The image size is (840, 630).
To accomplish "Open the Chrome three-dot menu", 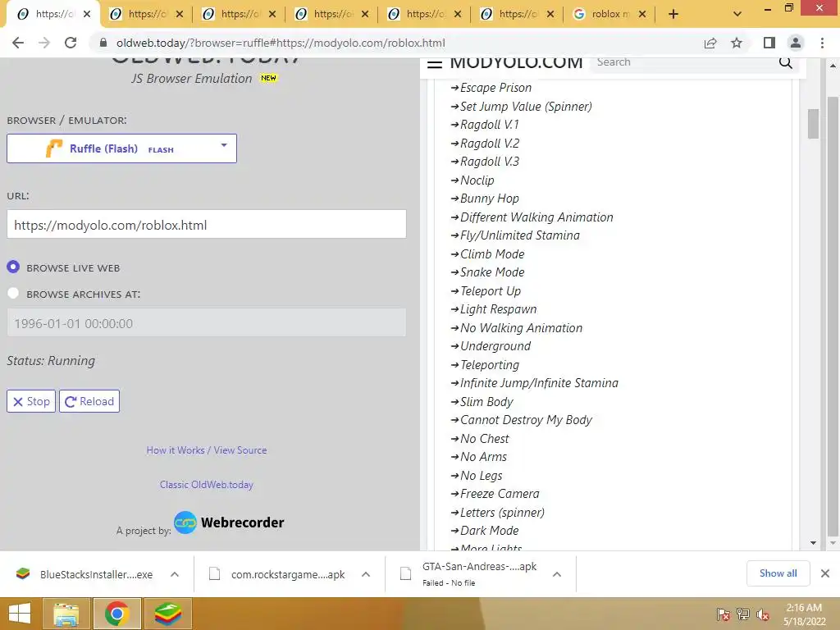I will (x=822, y=43).
